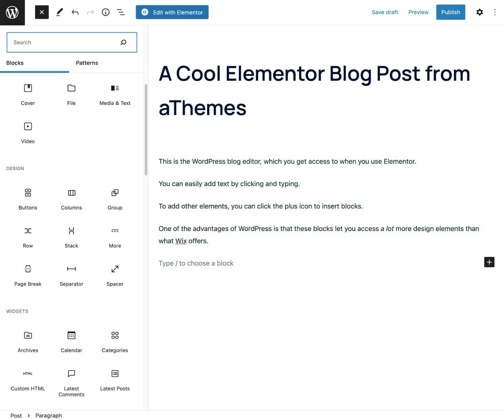This screenshot has width=504, height=420.
Task: Click the misspelled word Wix
Action: (181, 241)
